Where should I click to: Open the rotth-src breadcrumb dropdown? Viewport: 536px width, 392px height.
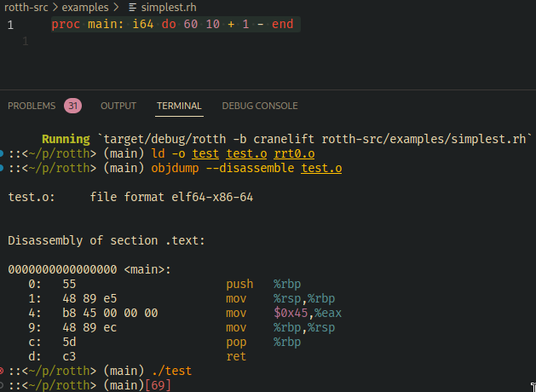click(24, 7)
